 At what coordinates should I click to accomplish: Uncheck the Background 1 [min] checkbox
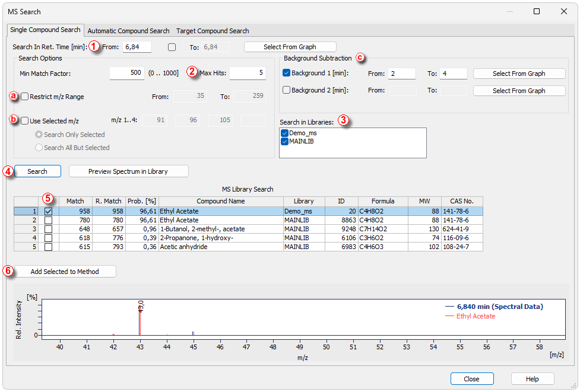[287, 74]
